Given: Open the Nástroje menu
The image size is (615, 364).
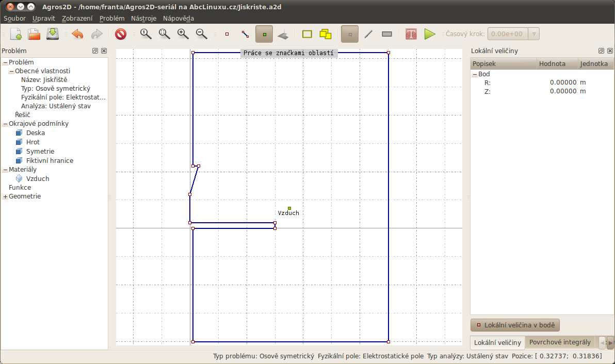Looking at the screenshot, I should pyautogui.click(x=143, y=19).
